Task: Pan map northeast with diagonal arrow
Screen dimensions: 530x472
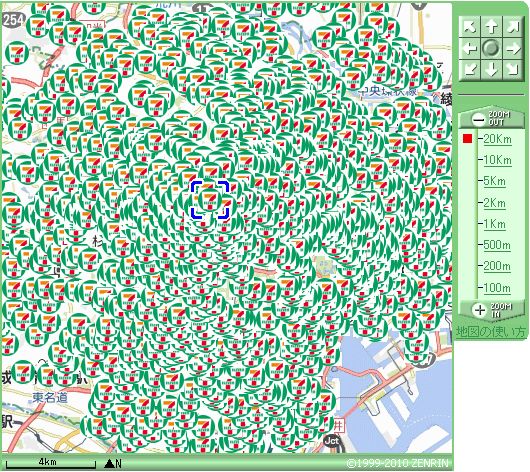Action: (513, 26)
